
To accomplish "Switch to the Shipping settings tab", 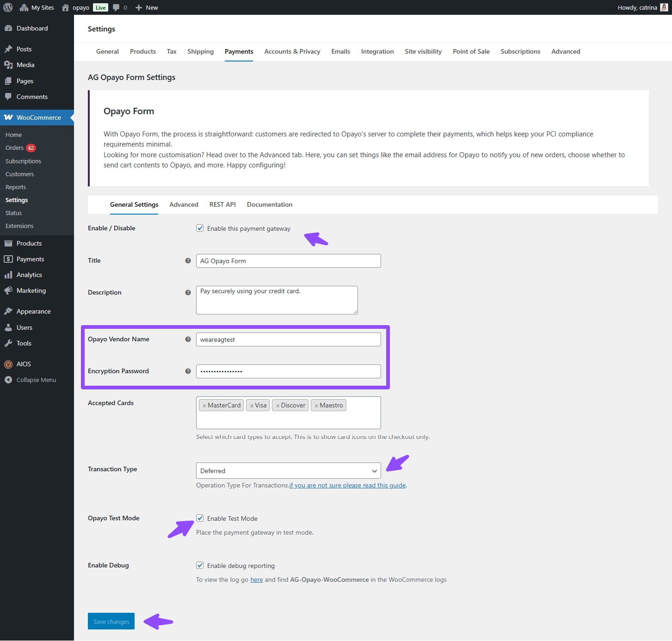I will (x=200, y=51).
